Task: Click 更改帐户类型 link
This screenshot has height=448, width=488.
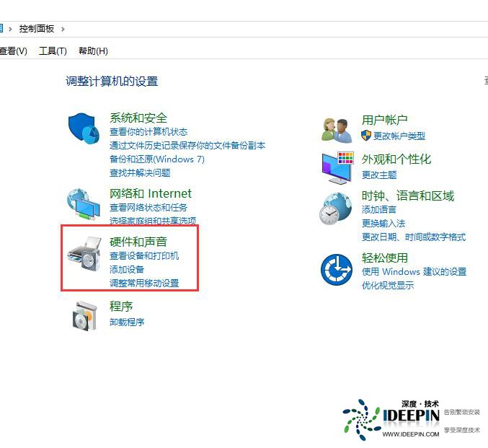Action: [x=399, y=136]
